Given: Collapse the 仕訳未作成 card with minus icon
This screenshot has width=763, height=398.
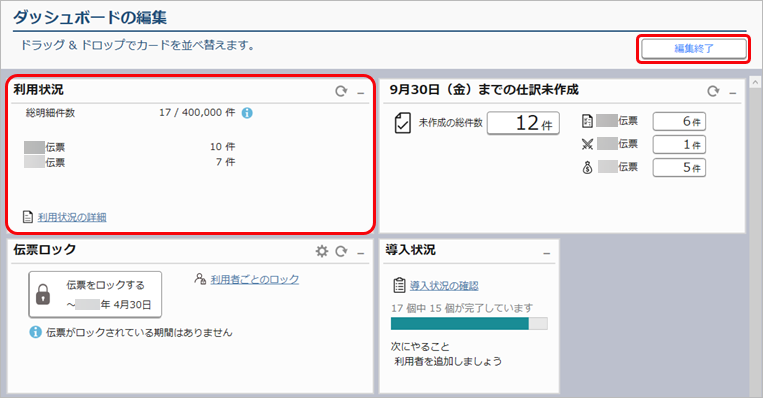Looking at the screenshot, I should point(733,92).
